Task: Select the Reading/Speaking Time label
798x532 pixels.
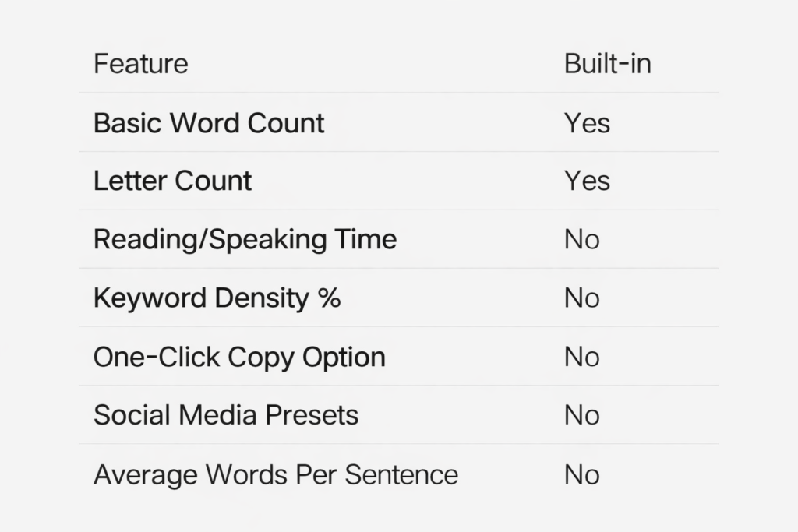Action: tap(245, 239)
